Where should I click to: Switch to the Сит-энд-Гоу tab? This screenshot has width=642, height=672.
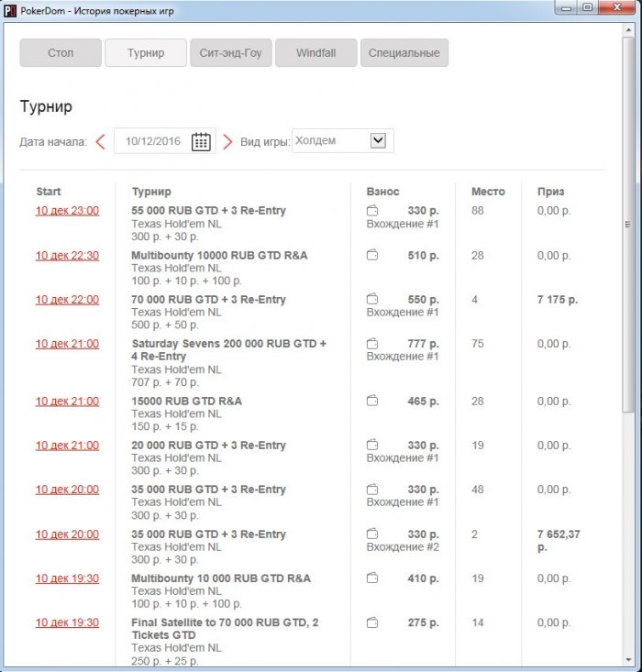[231, 52]
